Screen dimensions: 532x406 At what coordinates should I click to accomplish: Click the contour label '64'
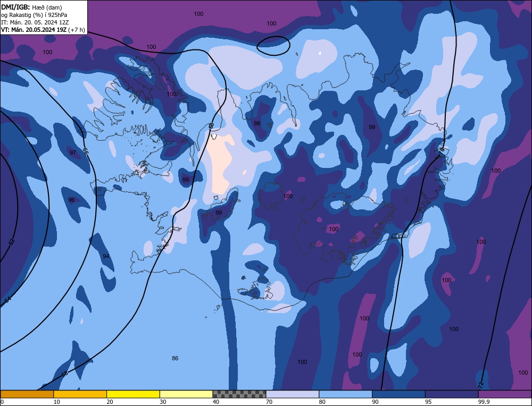pyautogui.click(x=8, y=300)
